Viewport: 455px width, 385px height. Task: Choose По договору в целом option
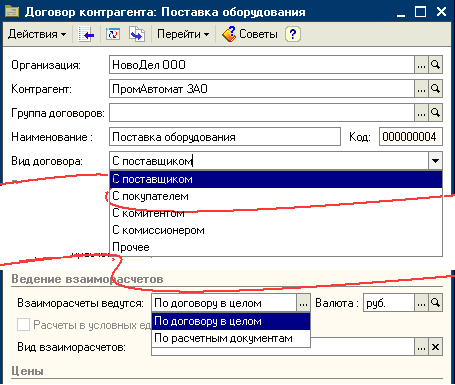point(231,321)
